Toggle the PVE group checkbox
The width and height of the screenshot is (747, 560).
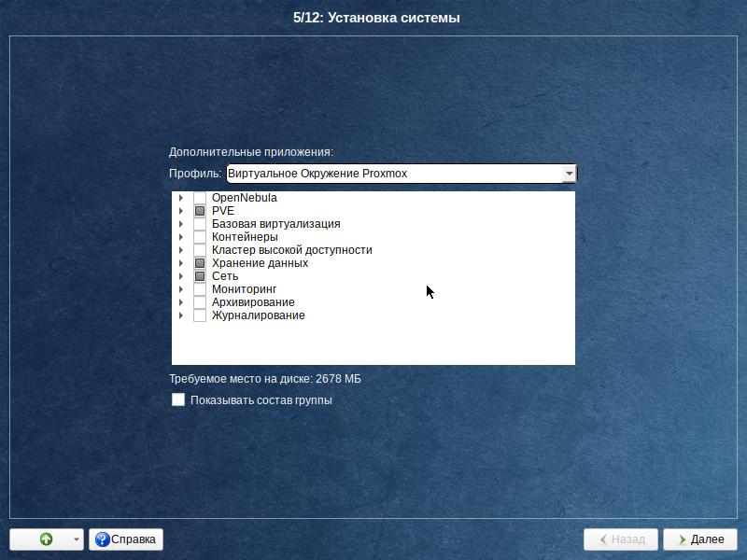[x=200, y=211]
